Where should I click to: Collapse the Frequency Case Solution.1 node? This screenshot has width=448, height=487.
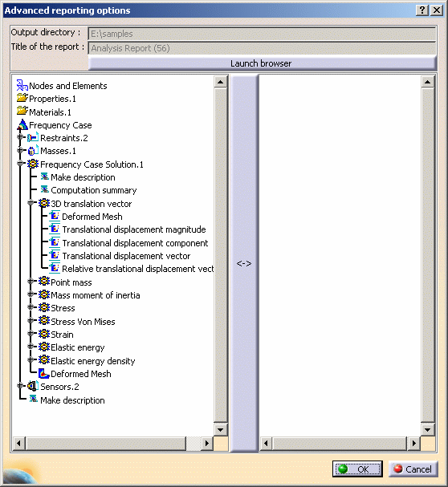20,164
